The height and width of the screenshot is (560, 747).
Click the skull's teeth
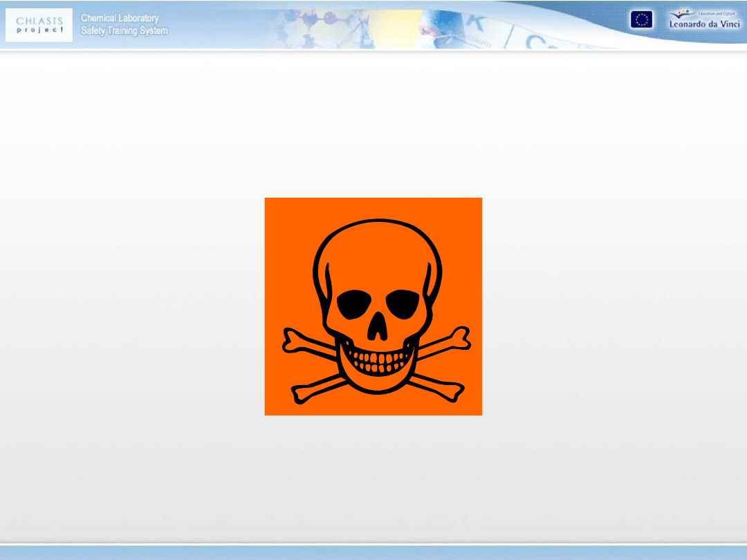[x=377, y=360]
